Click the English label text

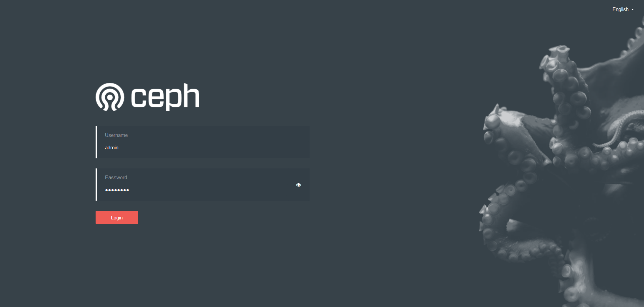(620, 9)
